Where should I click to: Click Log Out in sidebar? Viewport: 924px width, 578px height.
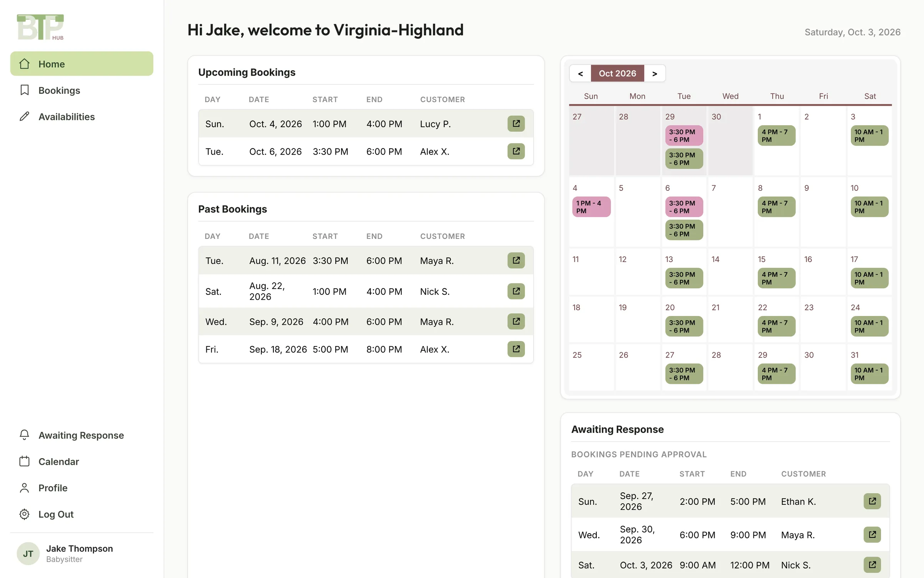82,514
